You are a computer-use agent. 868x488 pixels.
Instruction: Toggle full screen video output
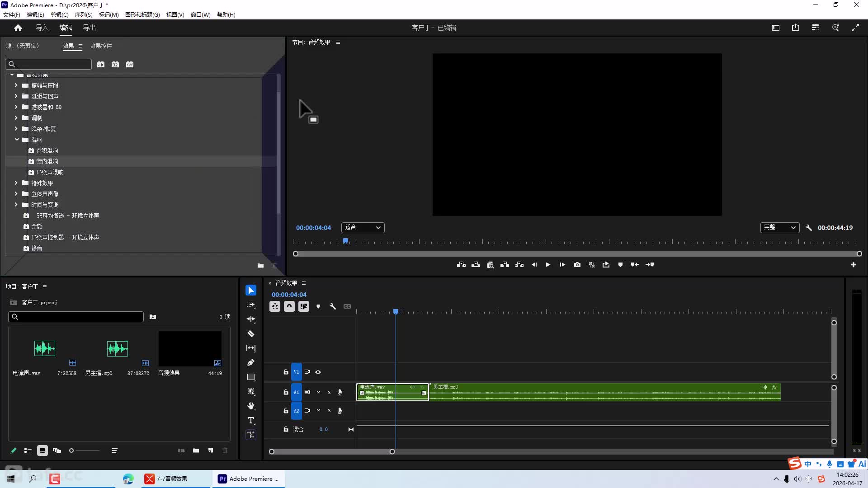(x=855, y=28)
